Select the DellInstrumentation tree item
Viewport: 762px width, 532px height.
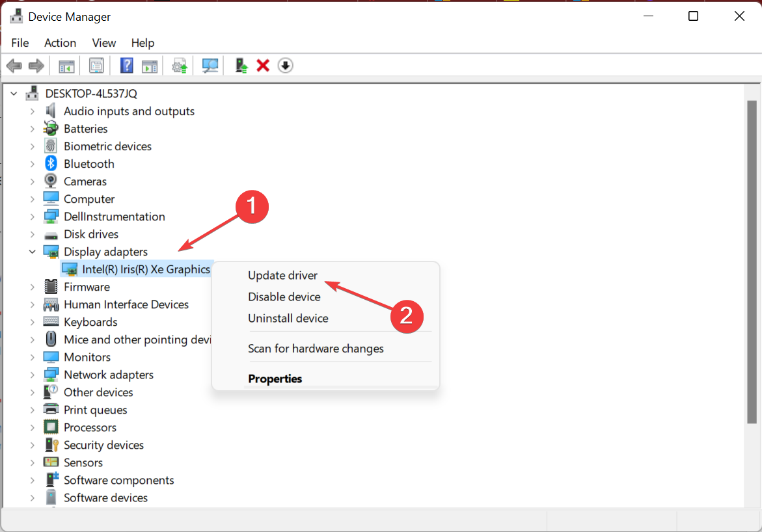point(115,217)
